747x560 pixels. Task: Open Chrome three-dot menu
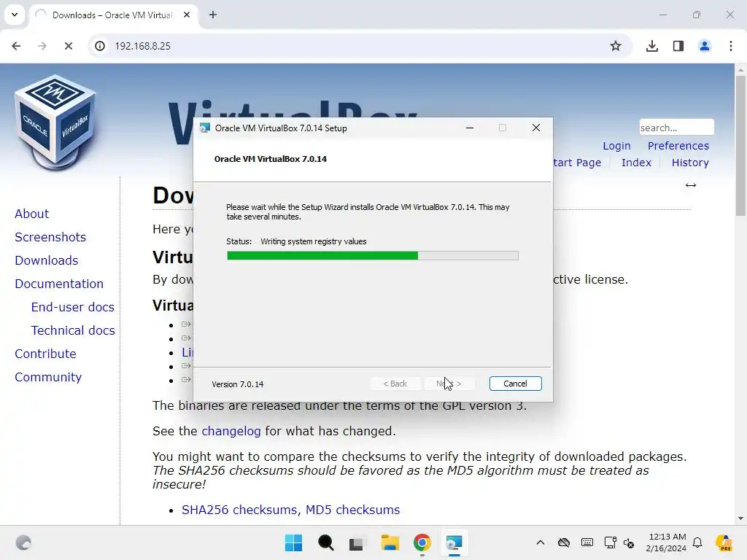click(731, 46)
